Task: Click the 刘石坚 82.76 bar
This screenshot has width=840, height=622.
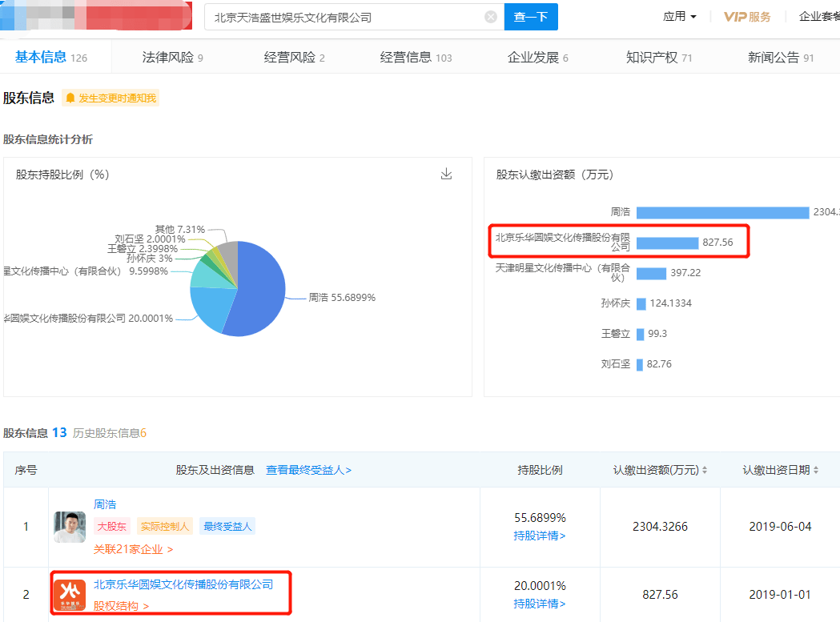Action: (640, 365)
